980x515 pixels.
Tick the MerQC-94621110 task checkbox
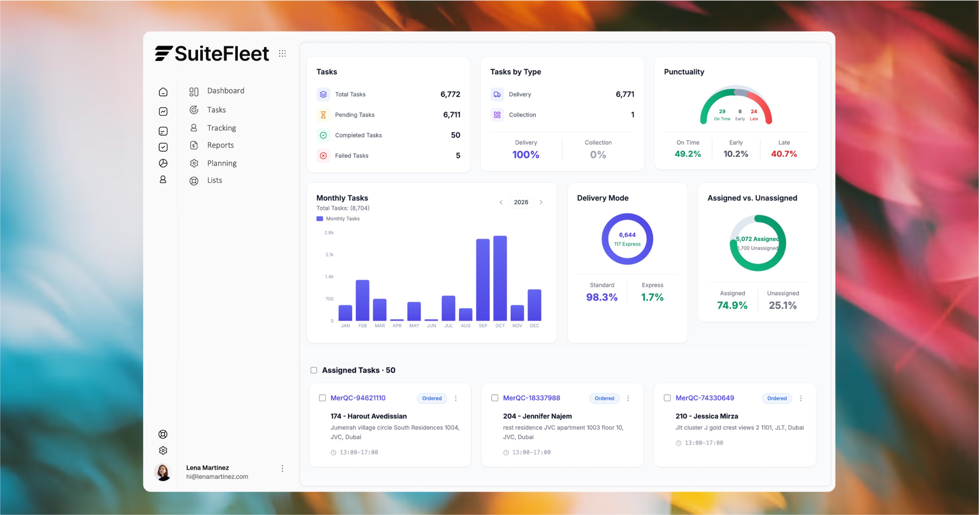(323, 398)
